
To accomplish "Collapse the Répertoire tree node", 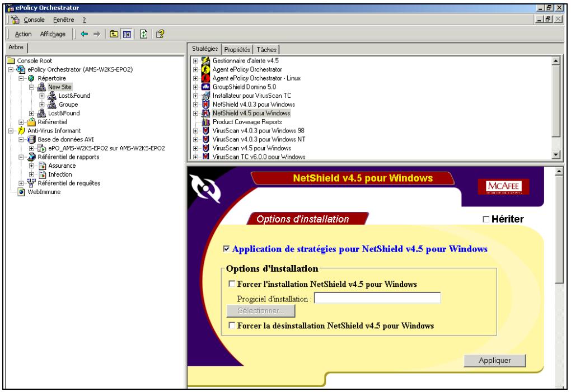I will tap(21, 78).
